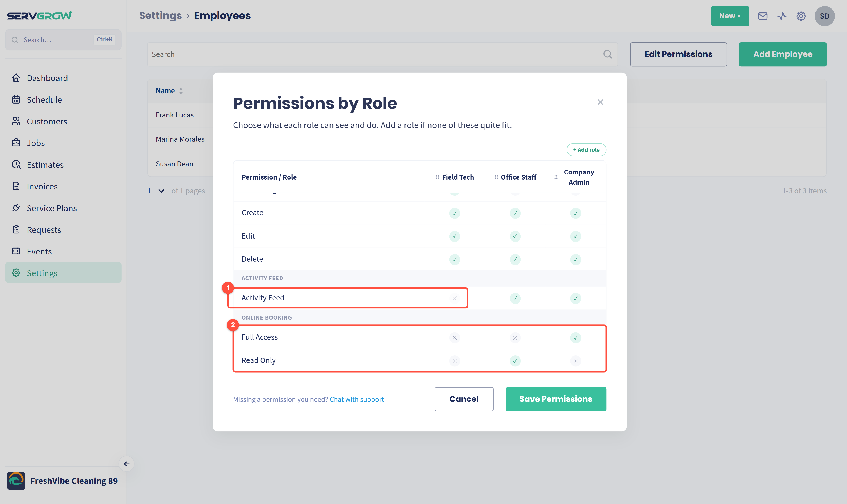
Task: Toggle Full Access for Office Staff
Action: tap(515, 338)
